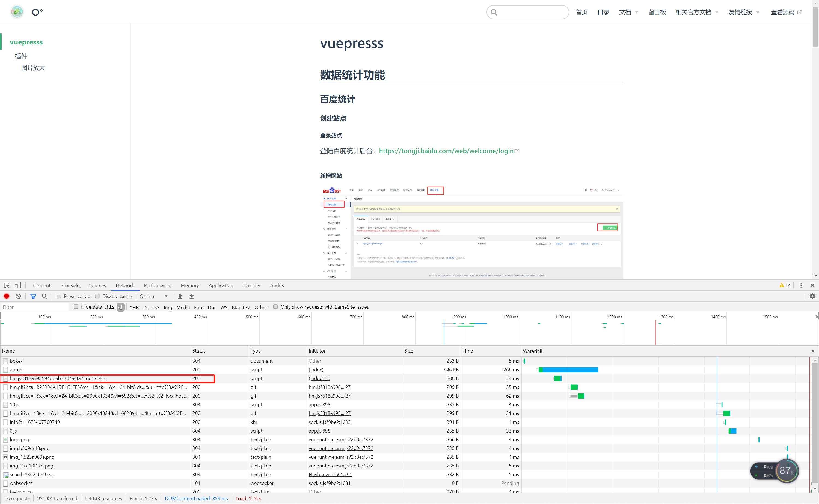Enable Preserve log checkbox
The width and height of the screenshot is (819, 504).
click(59, 296)
